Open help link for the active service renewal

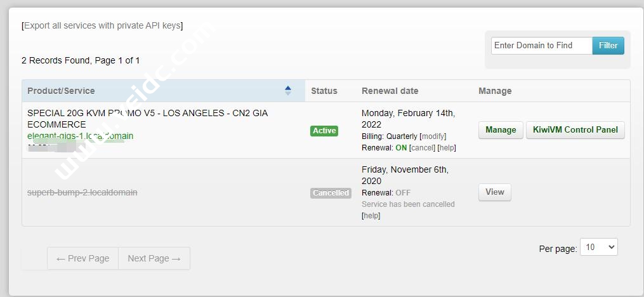(447, 148)
